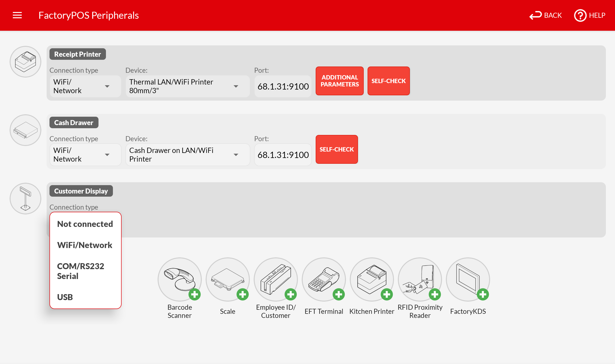Click the Receipt Printer icon

click(25, 62)
